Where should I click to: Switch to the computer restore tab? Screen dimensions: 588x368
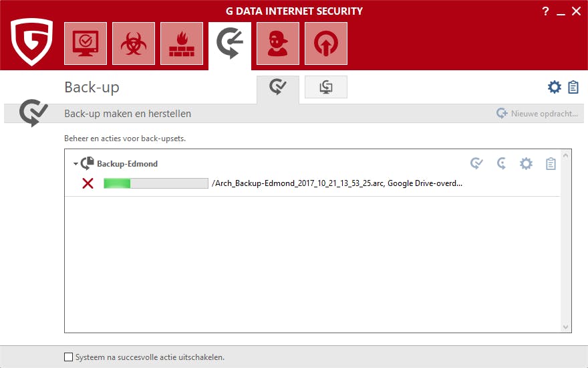click(x=326, y=87)
